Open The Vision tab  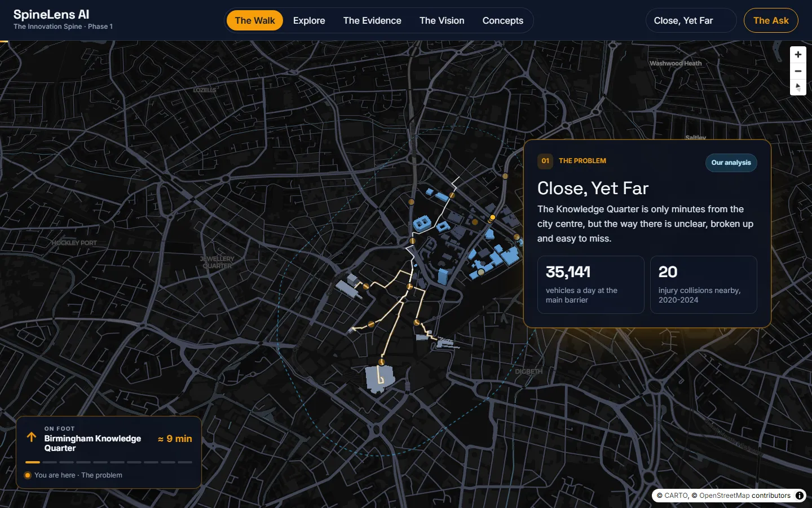(x=442, y=21)
